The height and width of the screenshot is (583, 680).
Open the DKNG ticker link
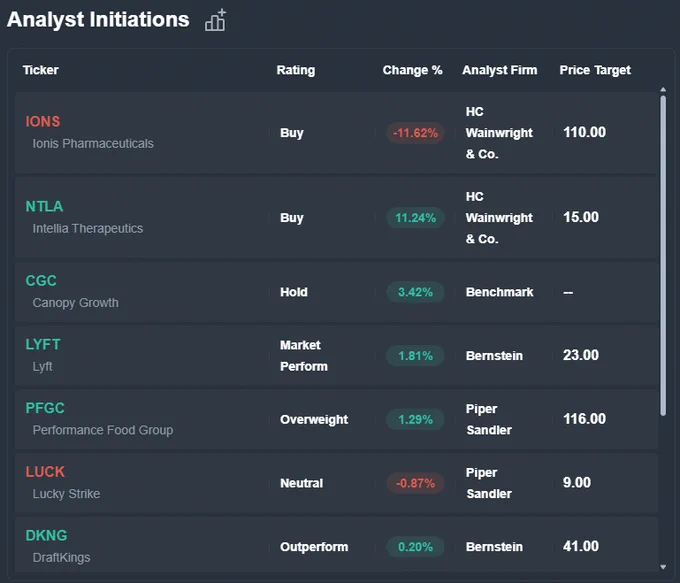coord(46,536)
